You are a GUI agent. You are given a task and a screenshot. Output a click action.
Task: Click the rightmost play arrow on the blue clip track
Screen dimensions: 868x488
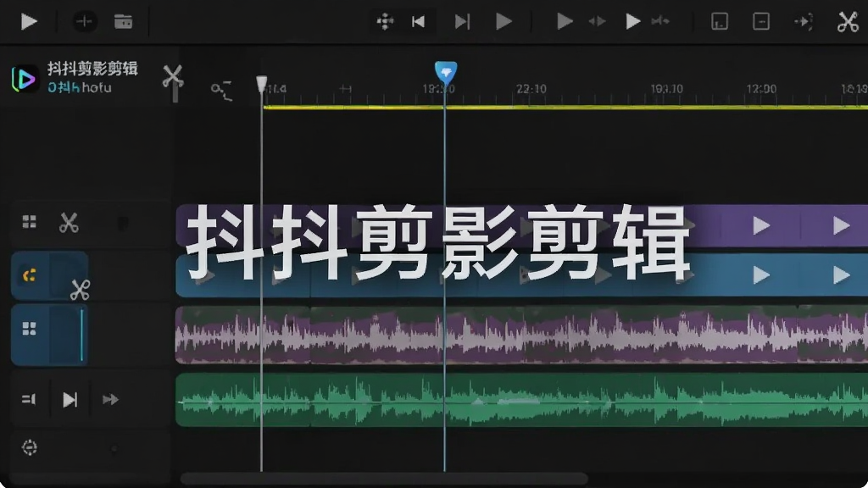point(842,275)
